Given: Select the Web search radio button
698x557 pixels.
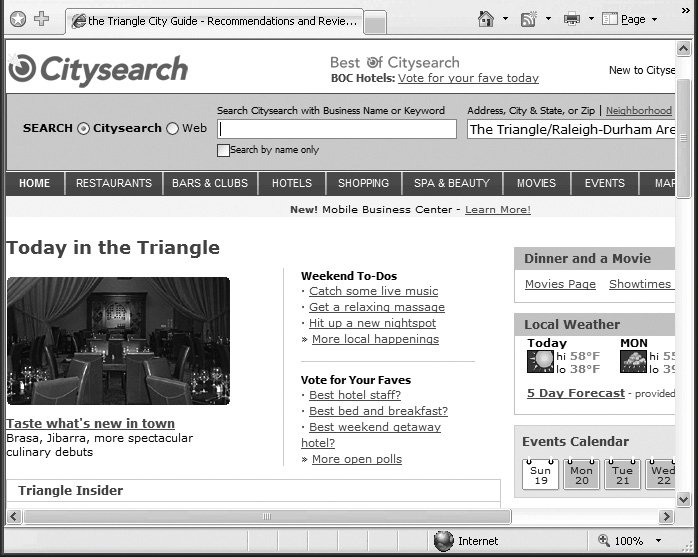Looking at the screenshot, I should [x=172, y=129].
